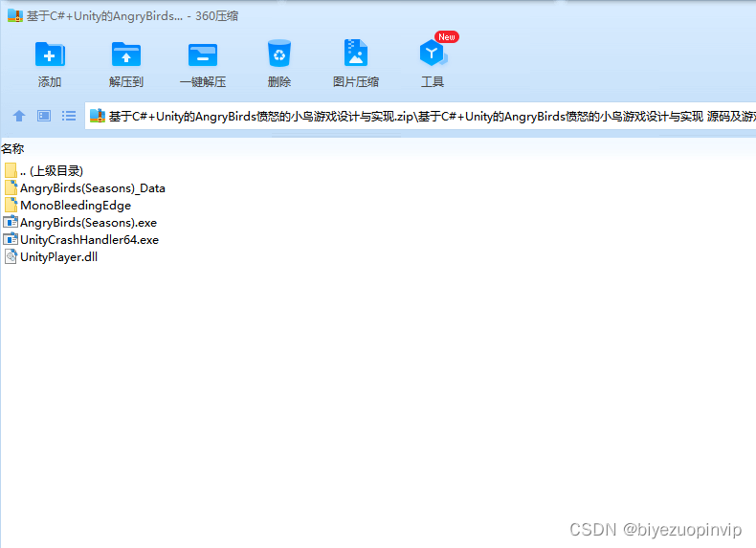Open the 工具 (Tools) icon

(x=433, y=53)
